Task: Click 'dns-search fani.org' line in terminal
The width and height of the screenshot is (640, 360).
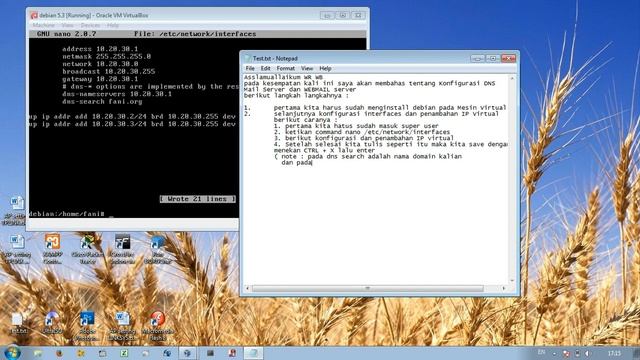Action: click(x=102, y=102)
